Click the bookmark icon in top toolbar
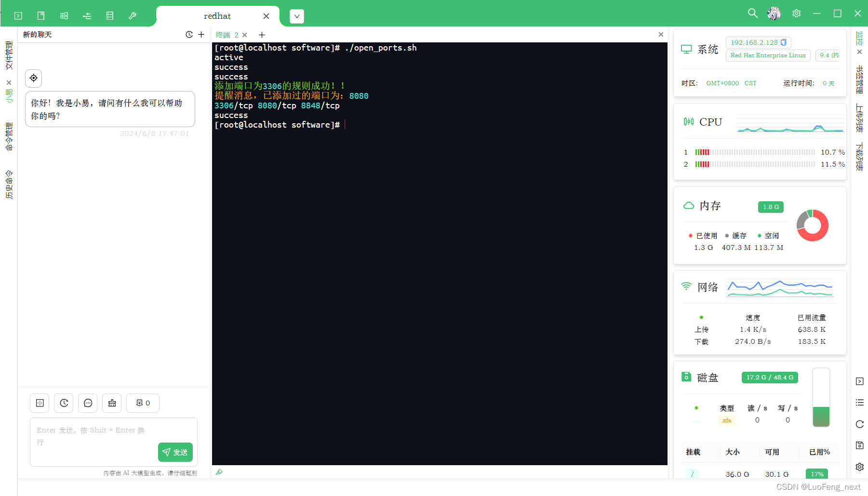This screenshot has height=496, width=868. [x=41, y=16]
